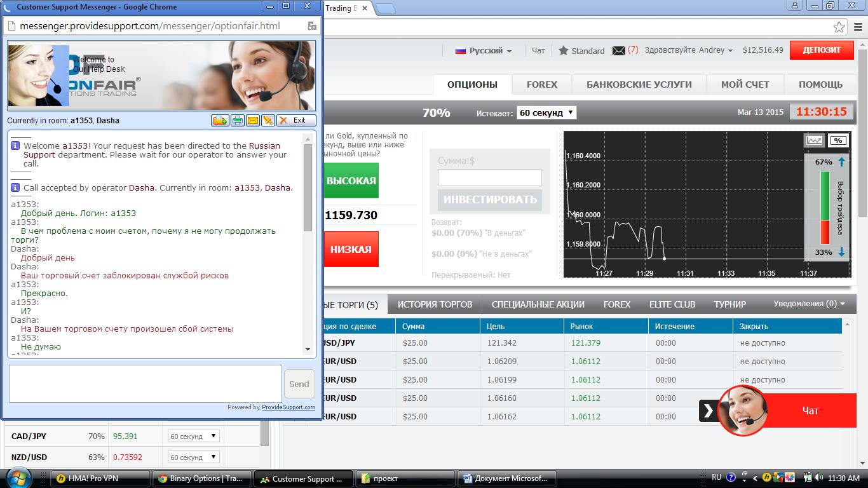Toggle the chat sound bell icon
The image size is (868, 488).
(x=268, y=120)
